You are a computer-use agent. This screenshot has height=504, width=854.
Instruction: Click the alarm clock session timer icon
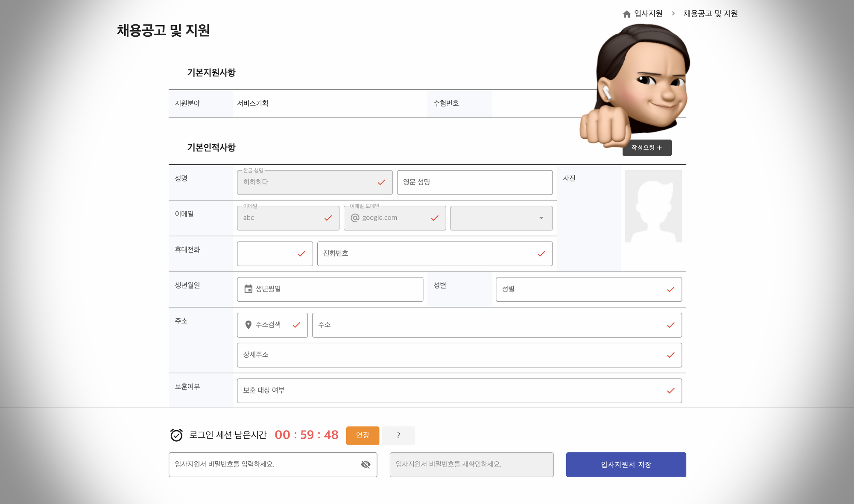[x=176, y=435]
